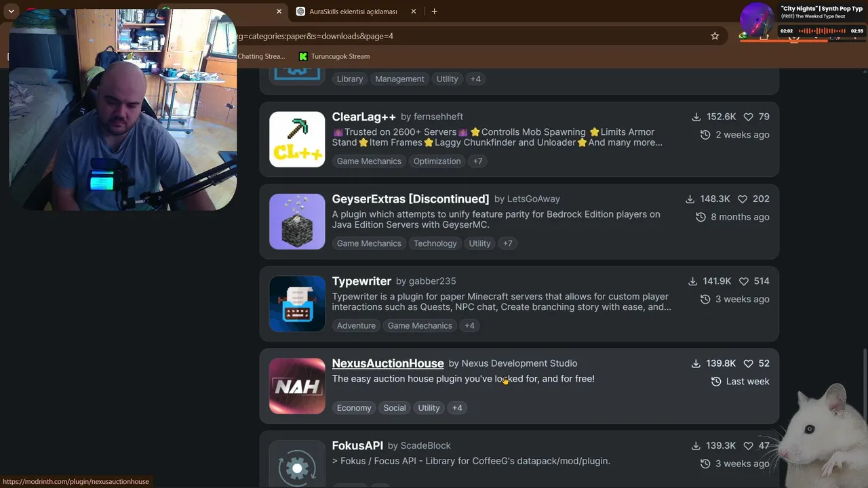Image resolution: width=868 pixels, height=488 pixels.
Task: Click the NexusAuctionHouse download count icon
Action: pos(696,363)
